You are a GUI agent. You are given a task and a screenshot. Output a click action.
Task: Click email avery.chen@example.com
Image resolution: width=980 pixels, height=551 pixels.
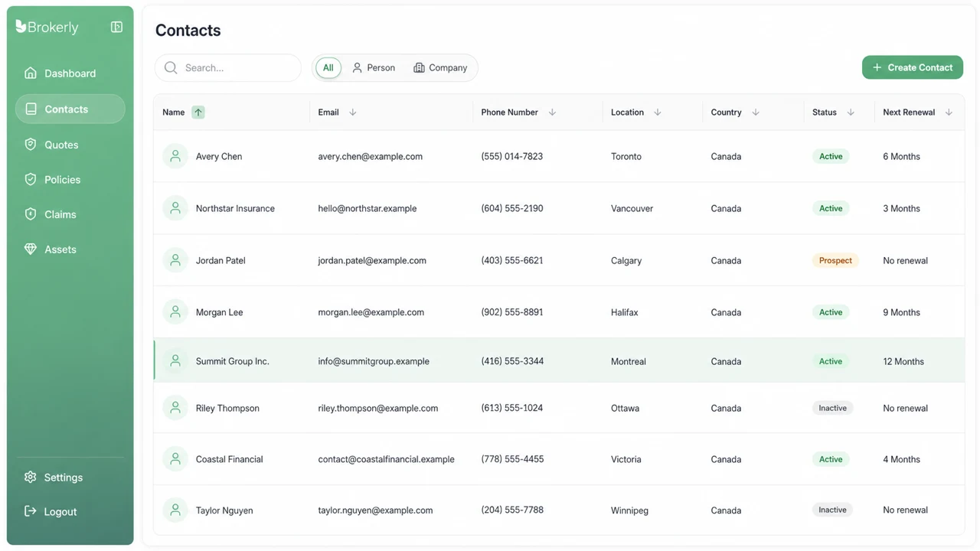click(371, 156)
